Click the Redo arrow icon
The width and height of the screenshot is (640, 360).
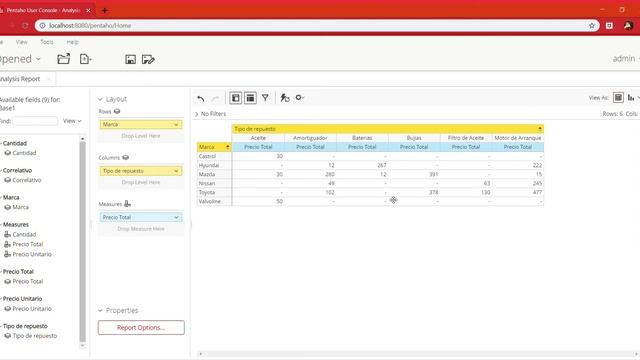(x=215, y=98)
